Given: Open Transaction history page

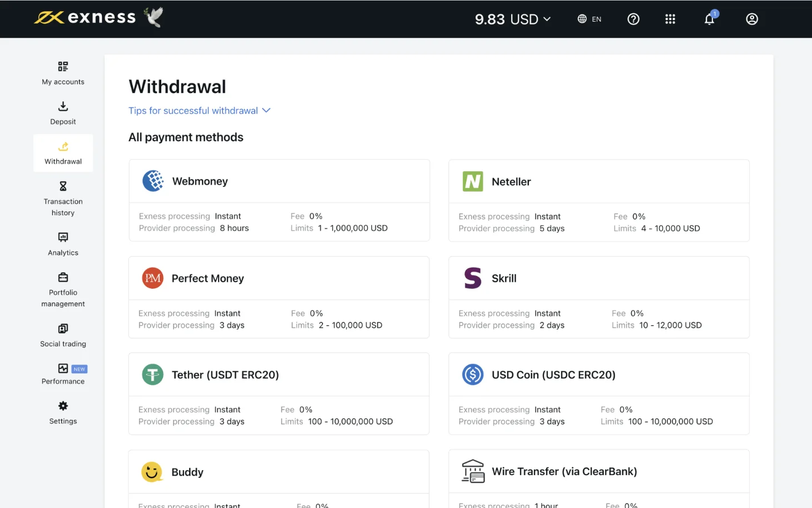Looking at the screenshot, I should click(x=63, y=199).
